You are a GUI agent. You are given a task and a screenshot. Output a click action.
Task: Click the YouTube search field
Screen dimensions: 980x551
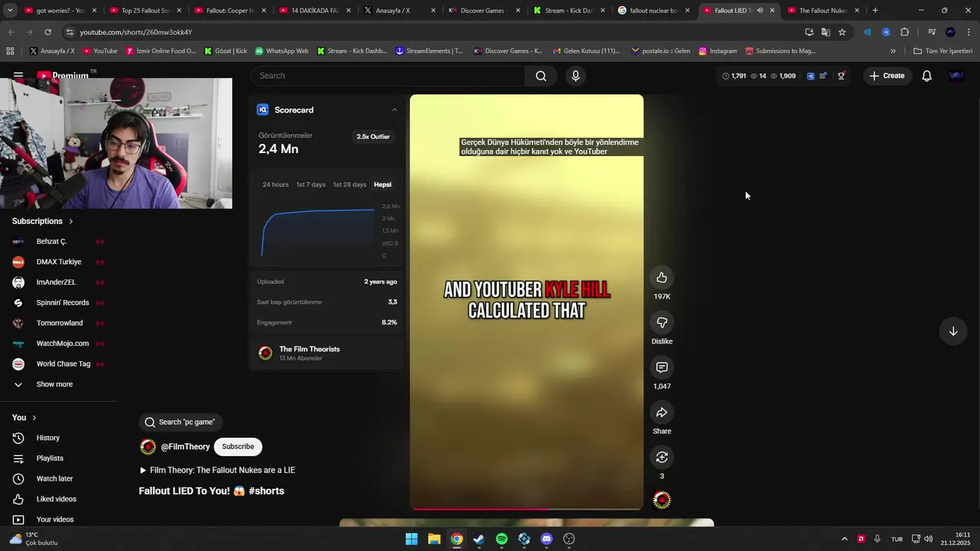pyautogui.click(x=388, y=76)
